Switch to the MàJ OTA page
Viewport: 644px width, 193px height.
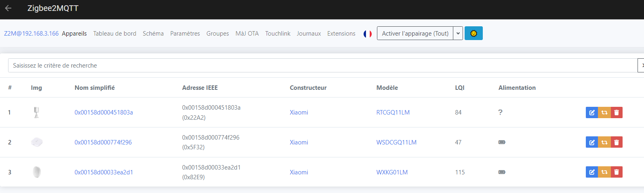(x=247, y=34)
